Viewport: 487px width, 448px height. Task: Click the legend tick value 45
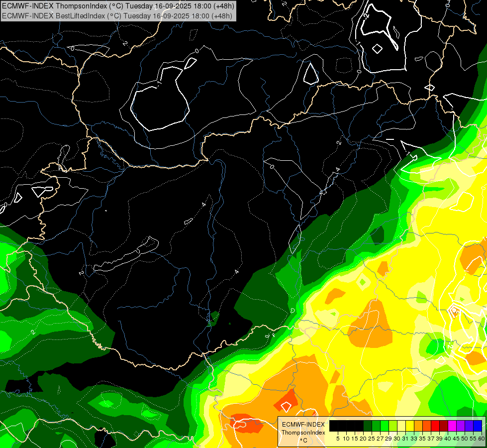coord(456,439)
